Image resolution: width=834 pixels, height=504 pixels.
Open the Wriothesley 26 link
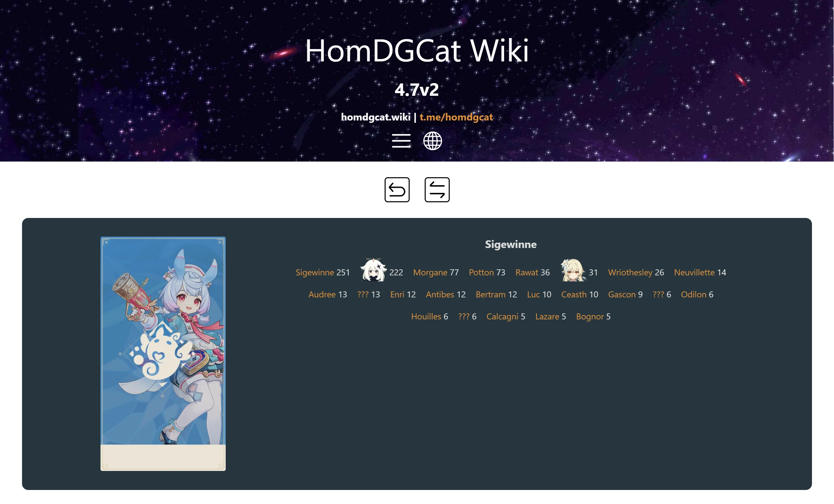click(x=636, y=272)
